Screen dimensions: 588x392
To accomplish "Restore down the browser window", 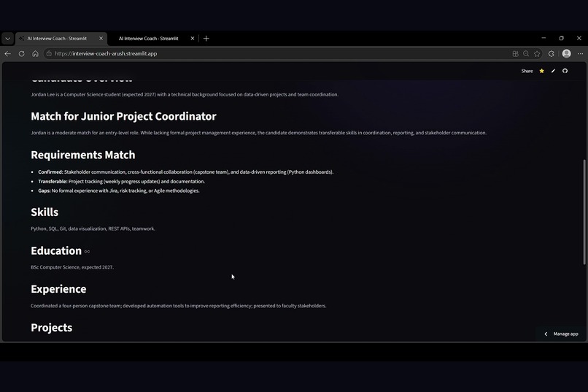I will [x=562, y=38].
